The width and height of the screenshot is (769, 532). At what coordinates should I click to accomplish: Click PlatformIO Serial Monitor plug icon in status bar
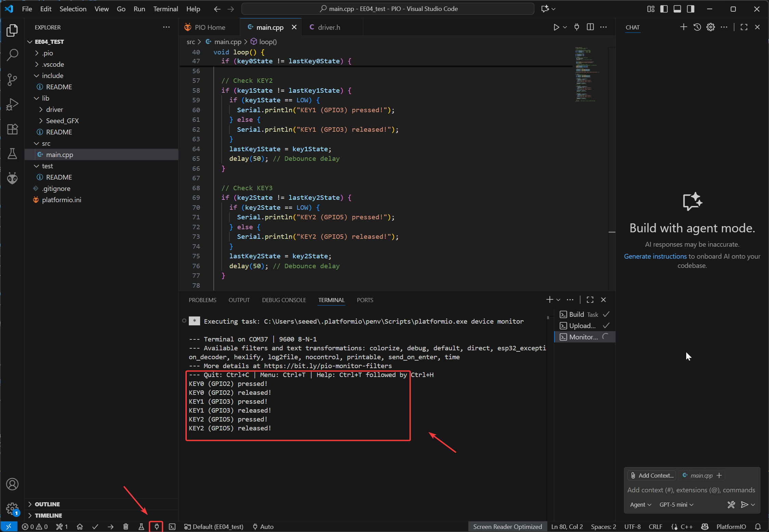click(x=156, y=527)
